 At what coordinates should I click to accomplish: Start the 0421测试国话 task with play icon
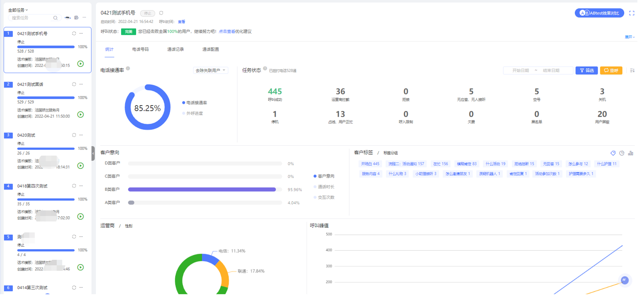click(x=81, y=115)
